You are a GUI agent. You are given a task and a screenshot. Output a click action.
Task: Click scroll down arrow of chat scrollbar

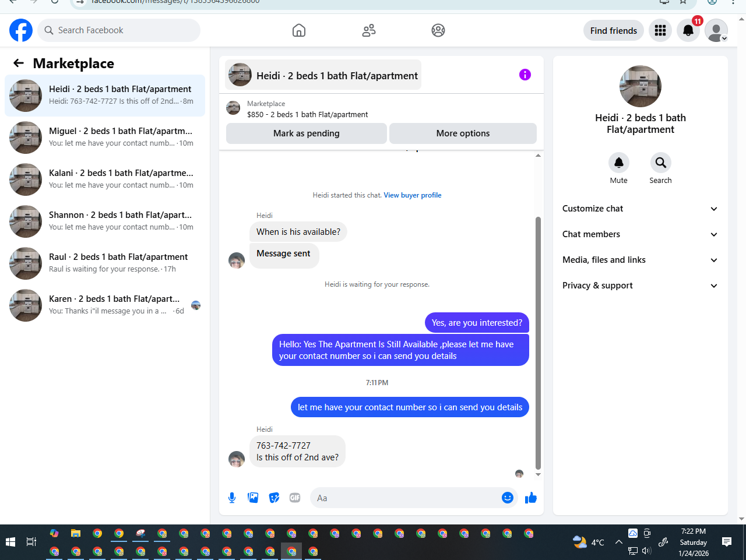[538, 475]
